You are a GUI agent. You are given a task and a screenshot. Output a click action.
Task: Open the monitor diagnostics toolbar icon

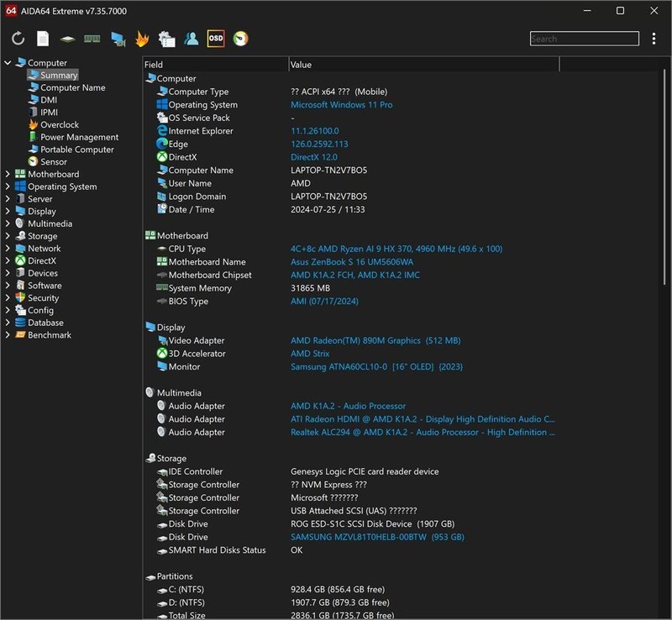tap(118, 39)
